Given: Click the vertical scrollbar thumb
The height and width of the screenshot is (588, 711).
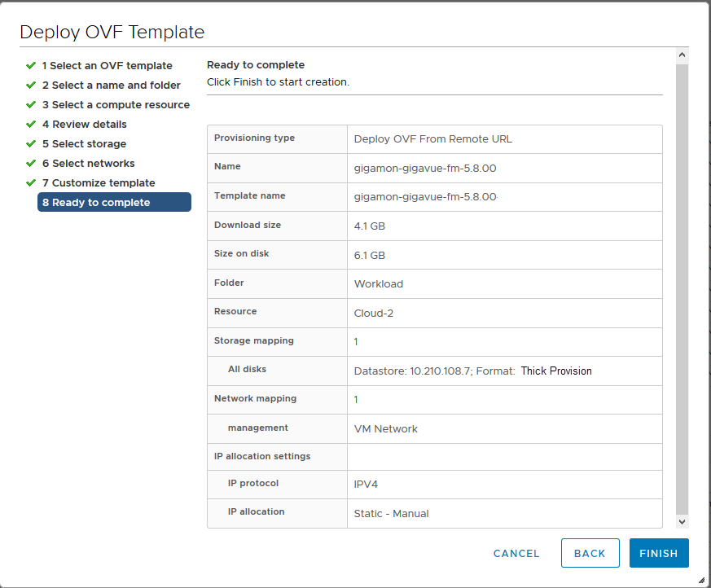Looking at the screenshot, I should 682,289.
